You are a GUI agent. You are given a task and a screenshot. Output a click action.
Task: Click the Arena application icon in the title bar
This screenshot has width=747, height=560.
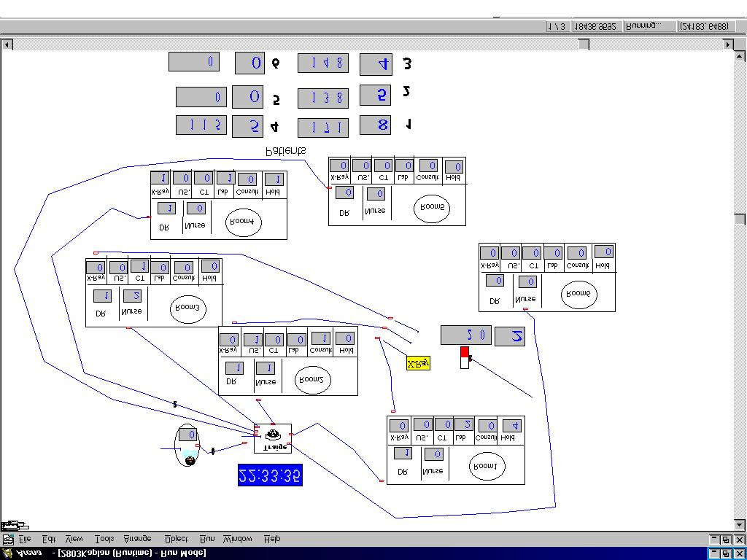(7, 553)
